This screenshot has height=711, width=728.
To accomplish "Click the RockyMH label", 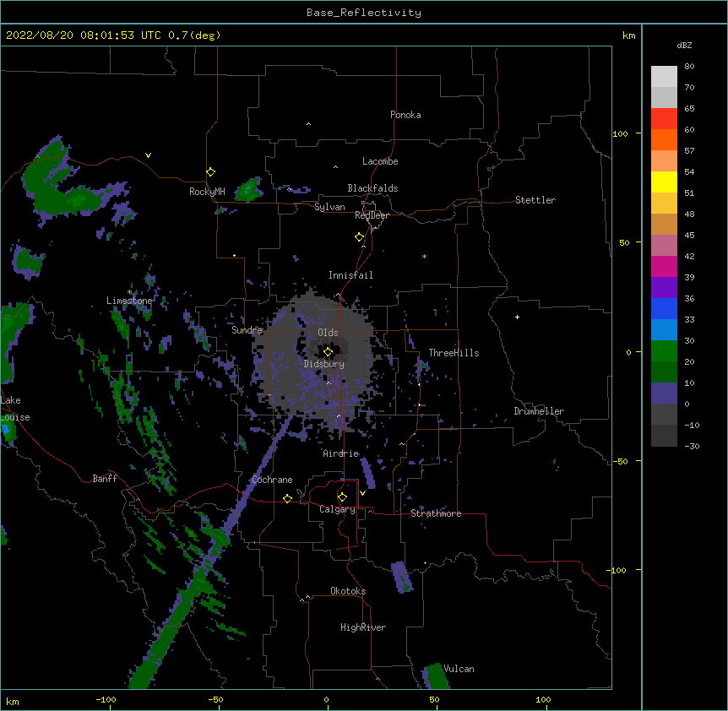I will tap(207, 192).
